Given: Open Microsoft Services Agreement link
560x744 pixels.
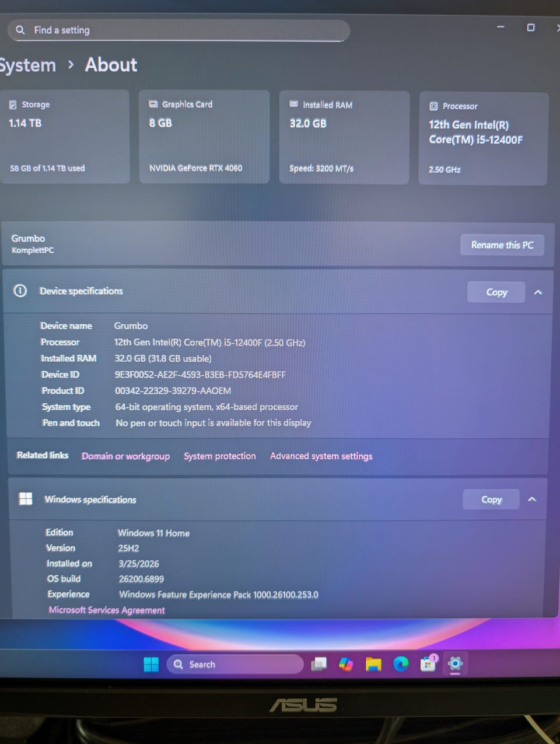Looking at the screenshot, I should [107, 610].
